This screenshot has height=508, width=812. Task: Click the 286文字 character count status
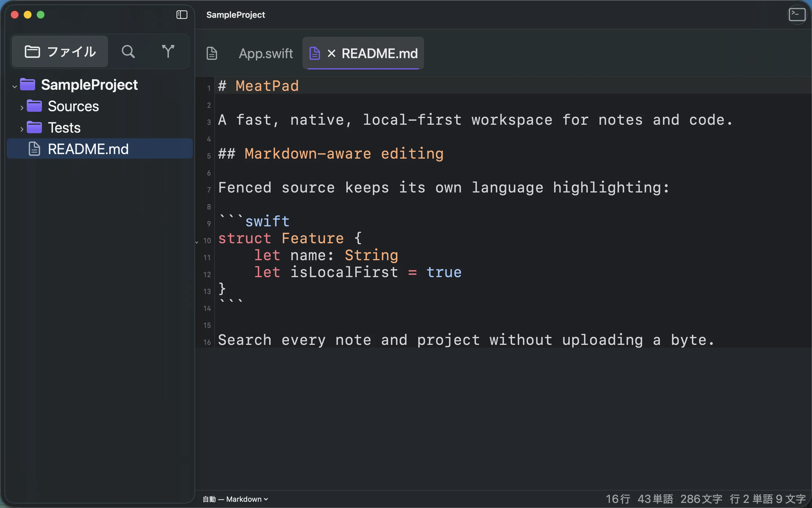701,499
